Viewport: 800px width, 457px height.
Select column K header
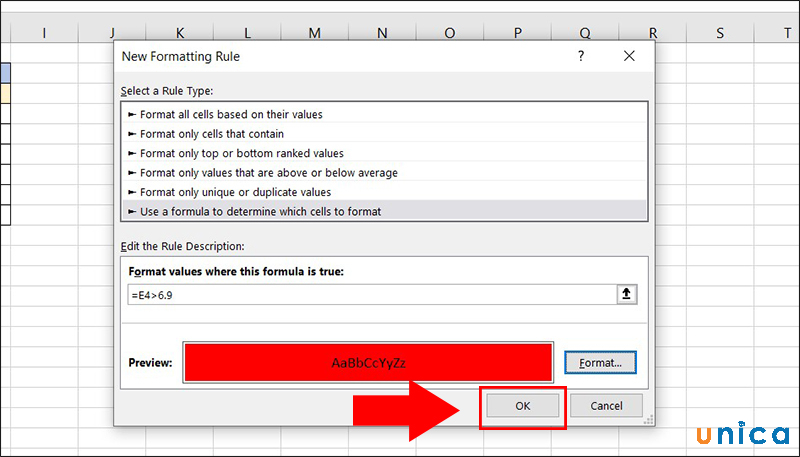coord(180,33)
